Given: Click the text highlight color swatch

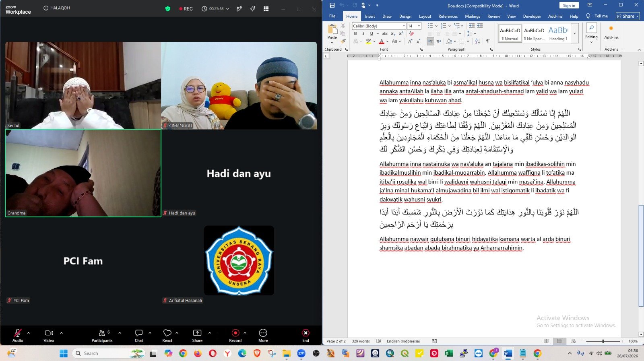Looking at the screenshot, I should click(368, 41).
